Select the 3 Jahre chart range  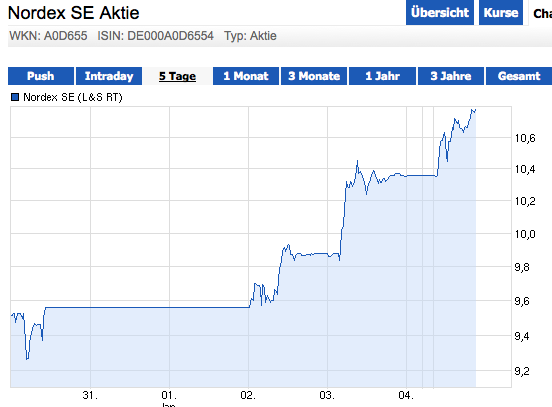[x=451, y=76]
